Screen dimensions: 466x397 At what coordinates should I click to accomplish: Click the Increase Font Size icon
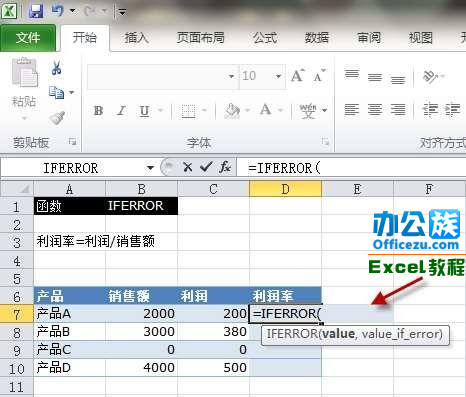(297, 76)
